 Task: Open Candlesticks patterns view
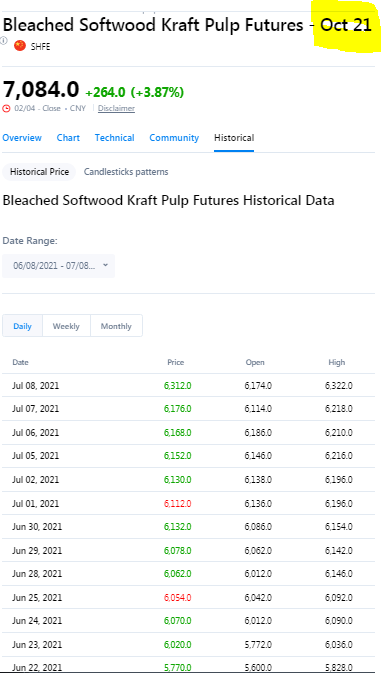click(x=126, y=172)
